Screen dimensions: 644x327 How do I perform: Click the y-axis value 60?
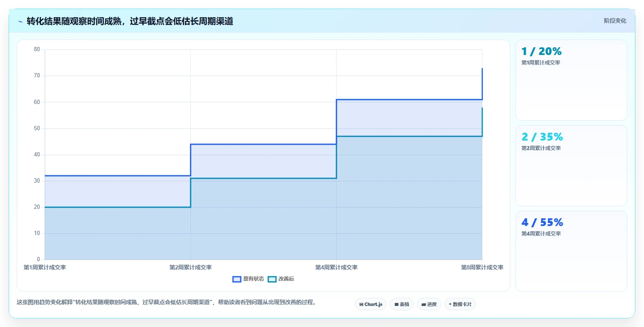coord(37,102)
